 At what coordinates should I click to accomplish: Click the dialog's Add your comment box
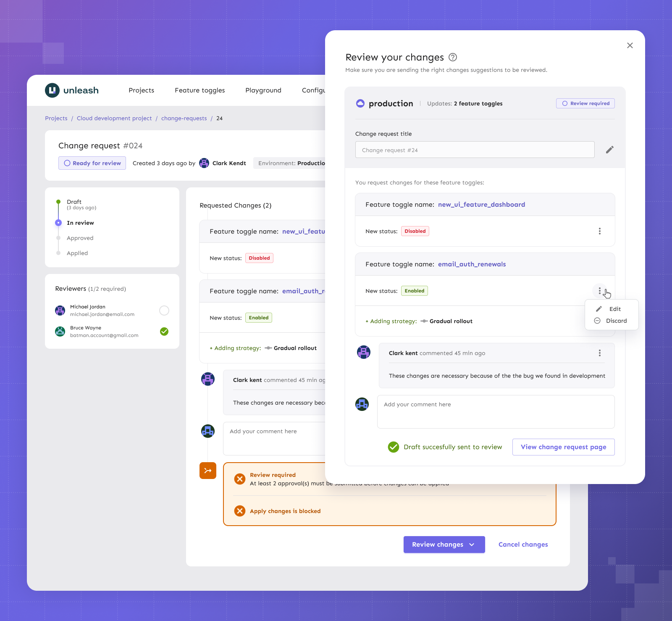pos(496,412)
